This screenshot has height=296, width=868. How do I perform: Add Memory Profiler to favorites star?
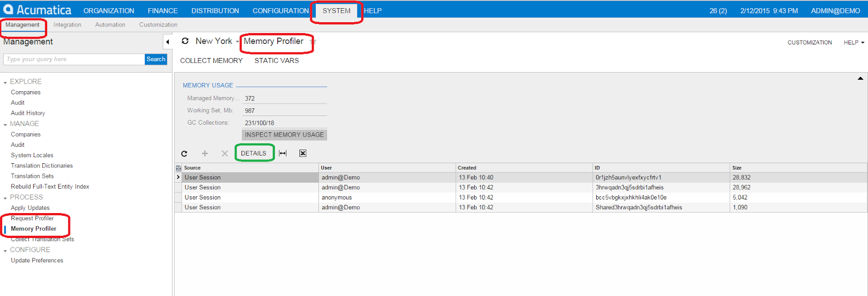pos(313,41)
